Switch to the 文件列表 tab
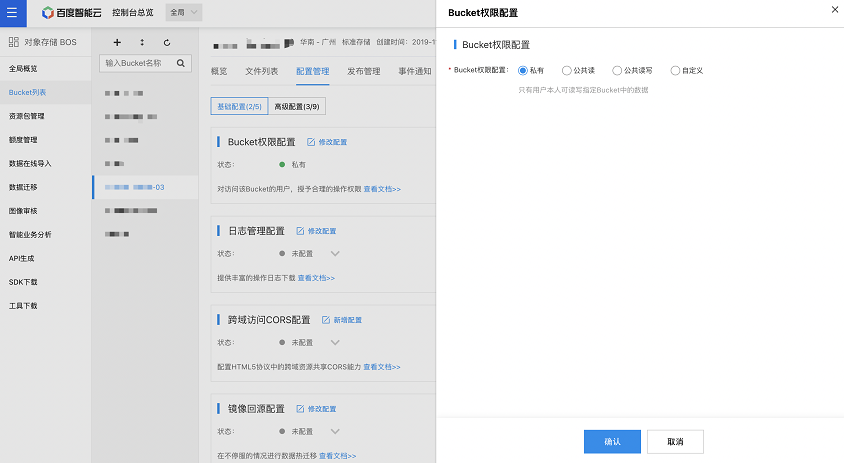844x463 pixels. tap(262, 71)
